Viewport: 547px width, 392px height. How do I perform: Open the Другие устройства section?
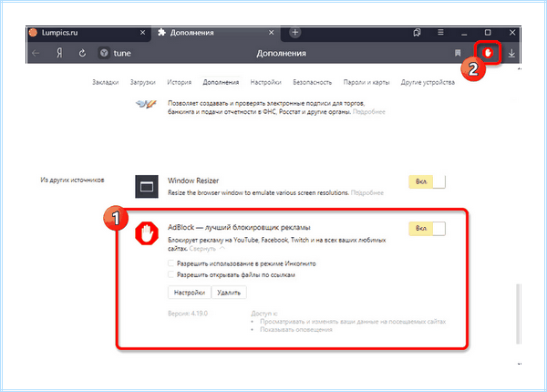428,82
